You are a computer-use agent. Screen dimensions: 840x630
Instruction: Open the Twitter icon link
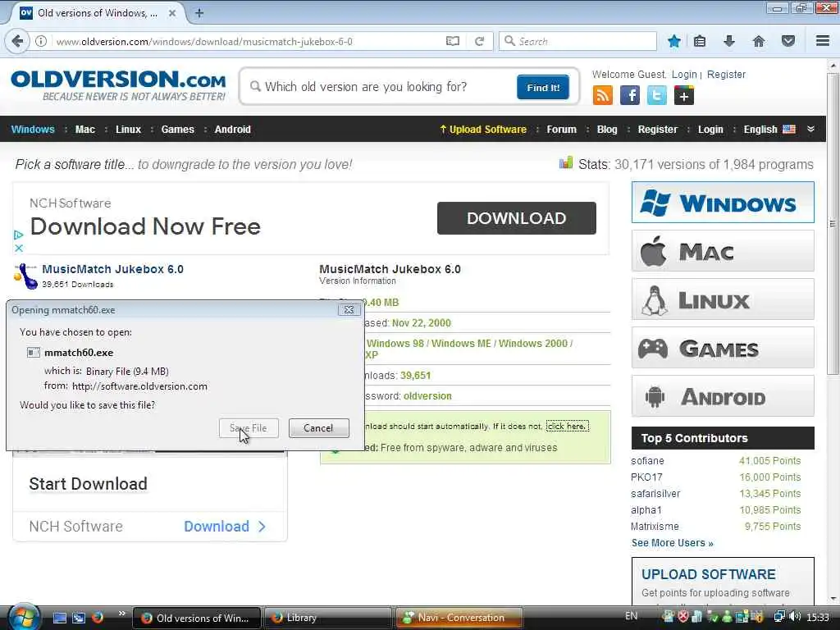point(657,96)
